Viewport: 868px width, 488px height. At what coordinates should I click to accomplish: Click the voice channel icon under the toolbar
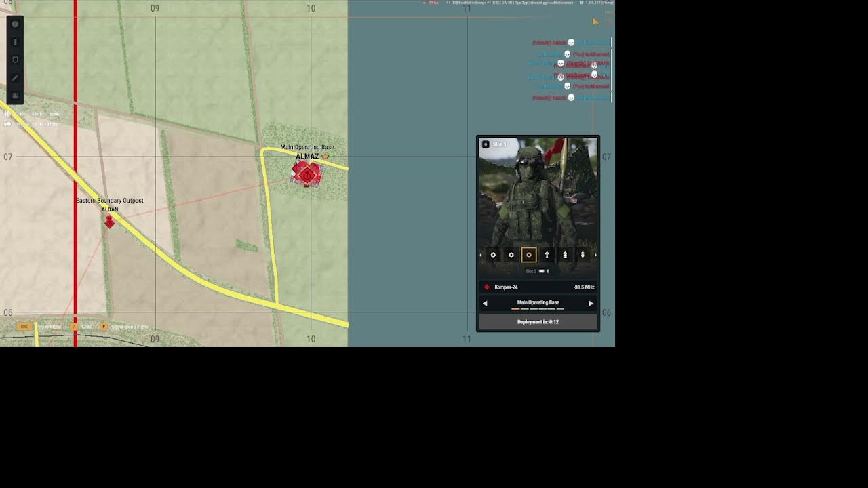[x=8, y=114]
